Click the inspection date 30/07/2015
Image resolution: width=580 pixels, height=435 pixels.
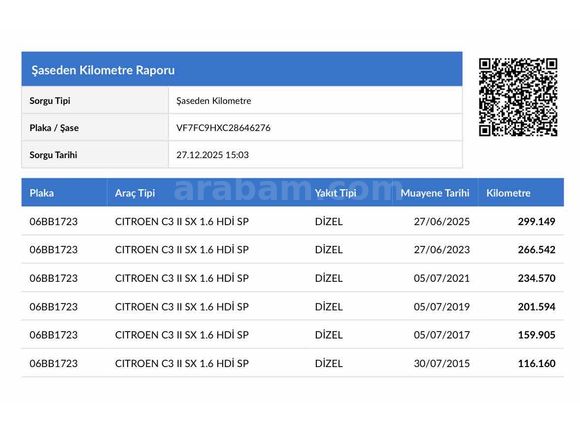pyautogui.click(x=442, y=363)
